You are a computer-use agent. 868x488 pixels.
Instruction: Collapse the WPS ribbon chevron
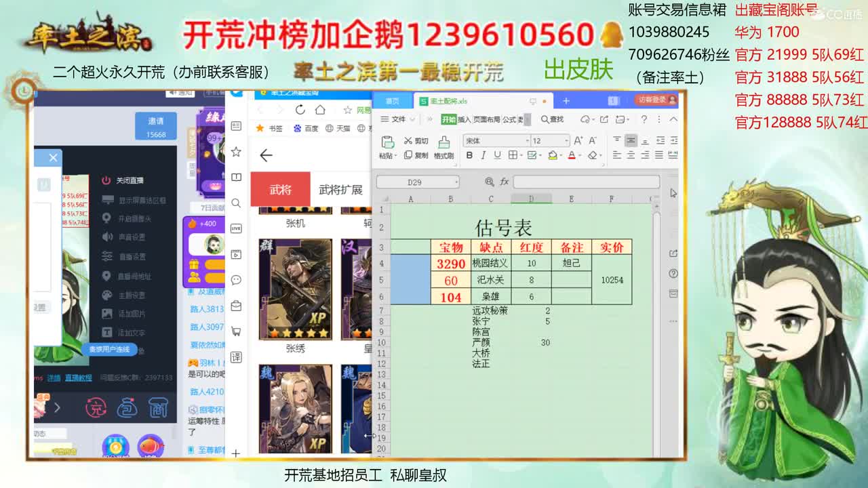pyautogui.click(x=673, y=119)
